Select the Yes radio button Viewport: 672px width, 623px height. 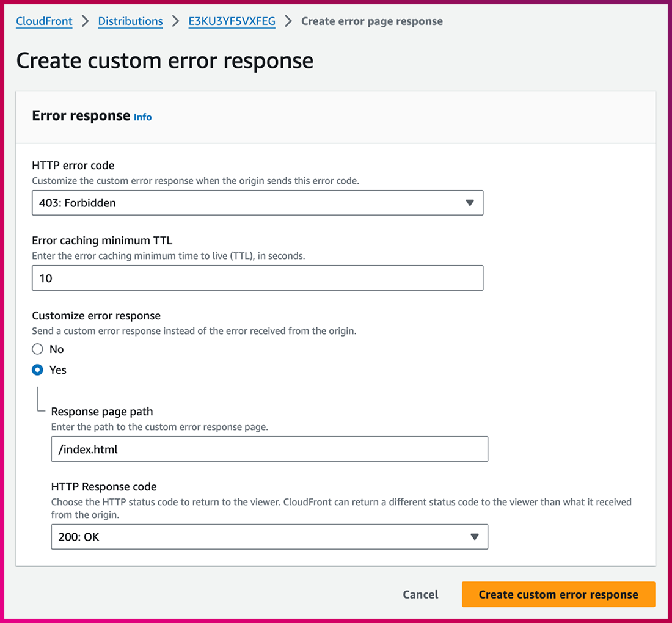click(x=38, y=370)
